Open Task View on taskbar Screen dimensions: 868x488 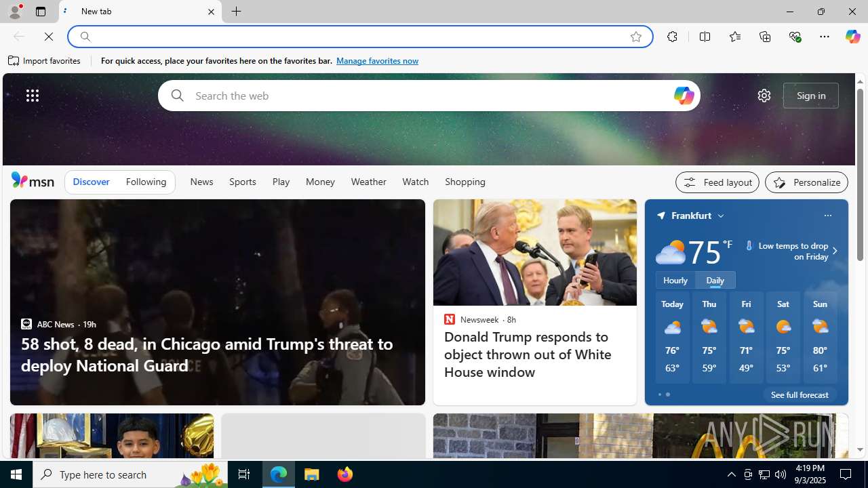tap(244, 474)
